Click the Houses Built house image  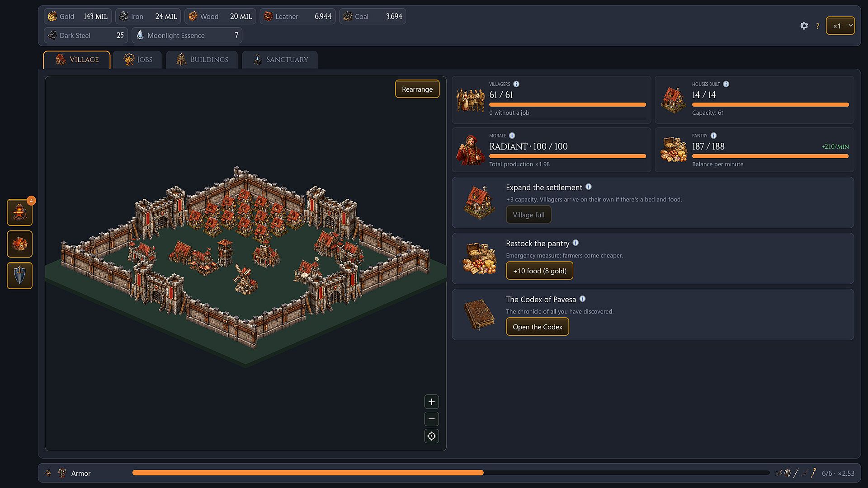tap(674, 99)
